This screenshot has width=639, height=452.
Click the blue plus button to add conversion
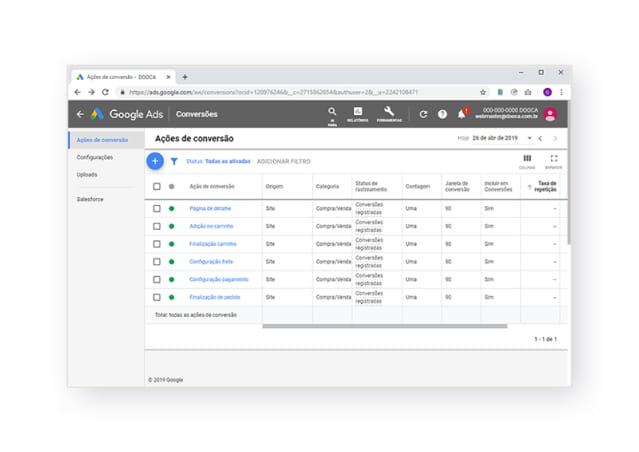155,161
